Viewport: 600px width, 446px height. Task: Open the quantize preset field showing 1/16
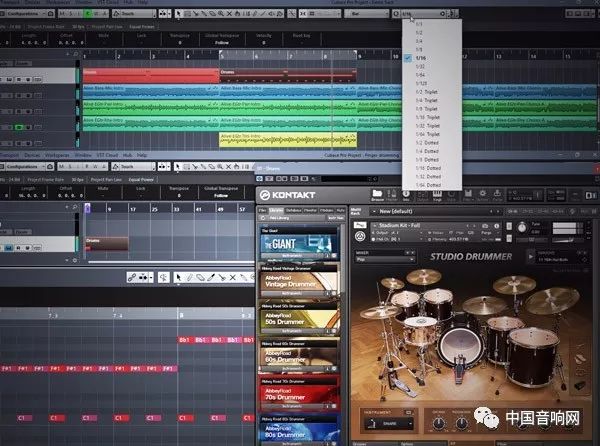coord(424,14)
